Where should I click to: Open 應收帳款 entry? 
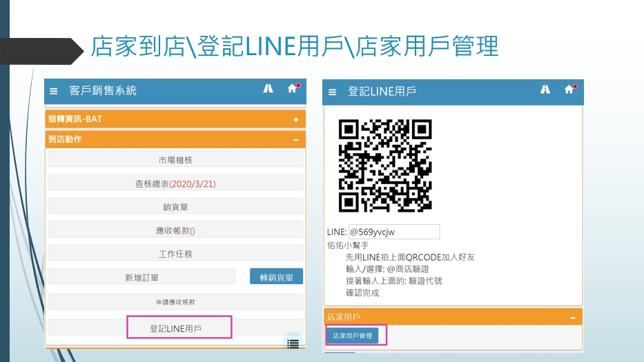(175, 231)
